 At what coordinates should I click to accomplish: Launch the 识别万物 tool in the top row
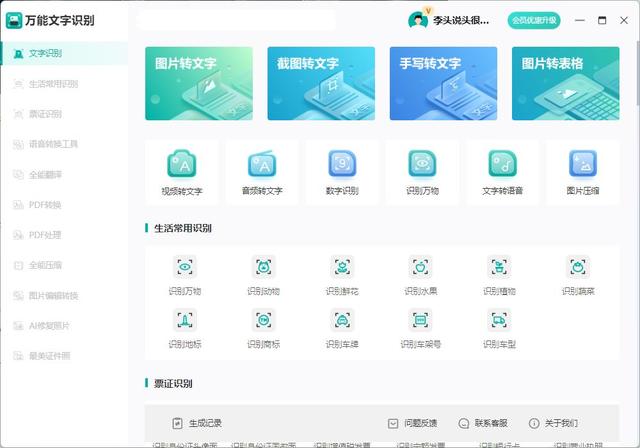(422, 165)
